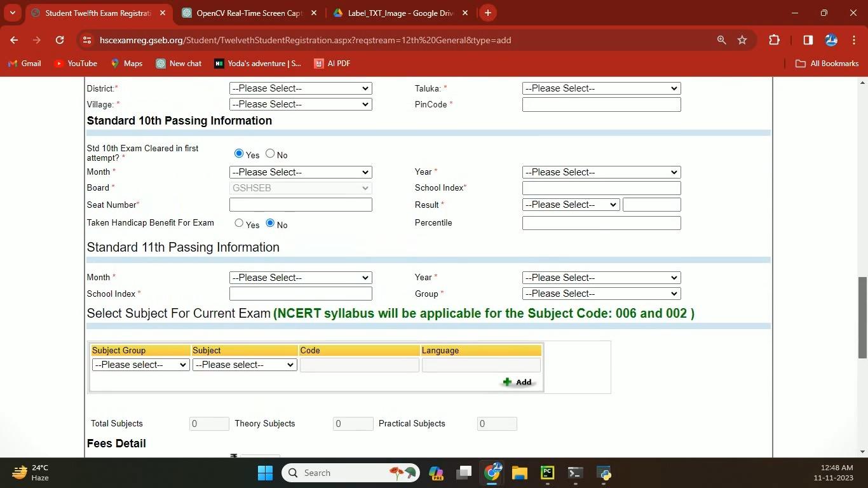Viewport: 868px width, 488px height.
Task: Select Yes for Taken Handicap Benefit
Action: (239, 223)
